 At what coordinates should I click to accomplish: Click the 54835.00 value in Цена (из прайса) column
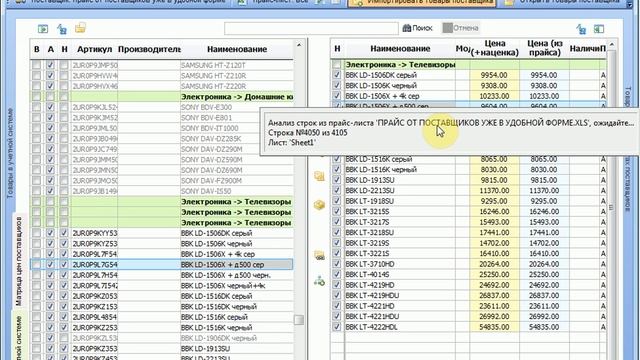(544, 327)
